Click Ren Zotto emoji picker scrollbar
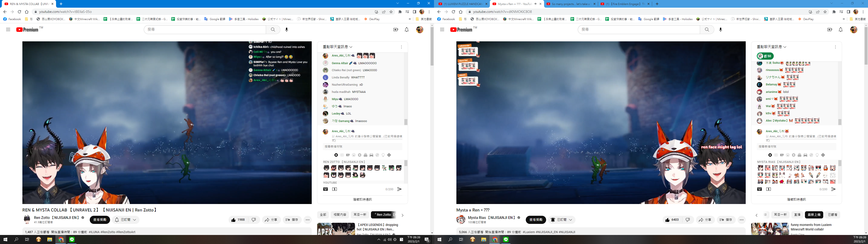The height and width of the screenshot is (244, 868). click(406, 163)
